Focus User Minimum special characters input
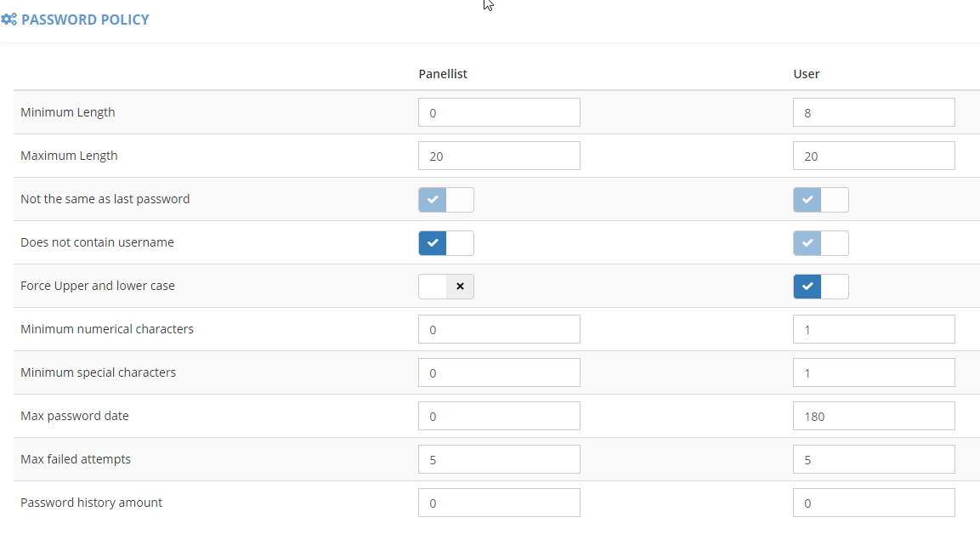Screen dimensions: 980x540 (873, 372)
